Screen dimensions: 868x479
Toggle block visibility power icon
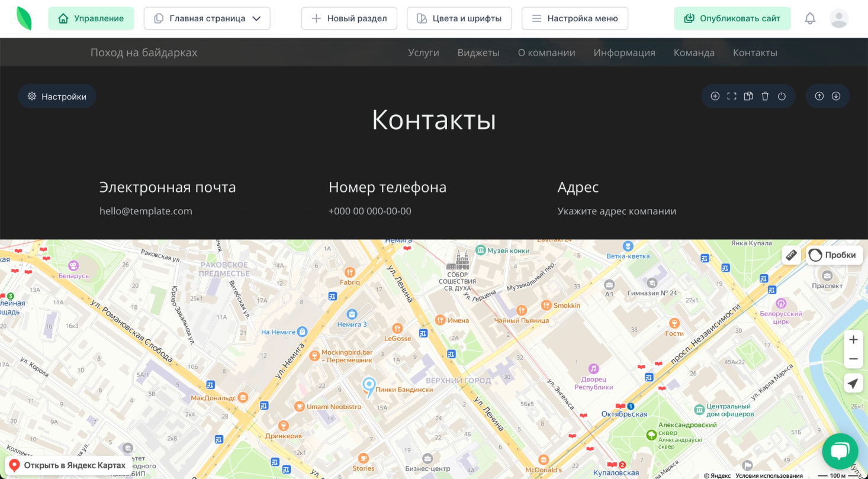coord(782,96)
